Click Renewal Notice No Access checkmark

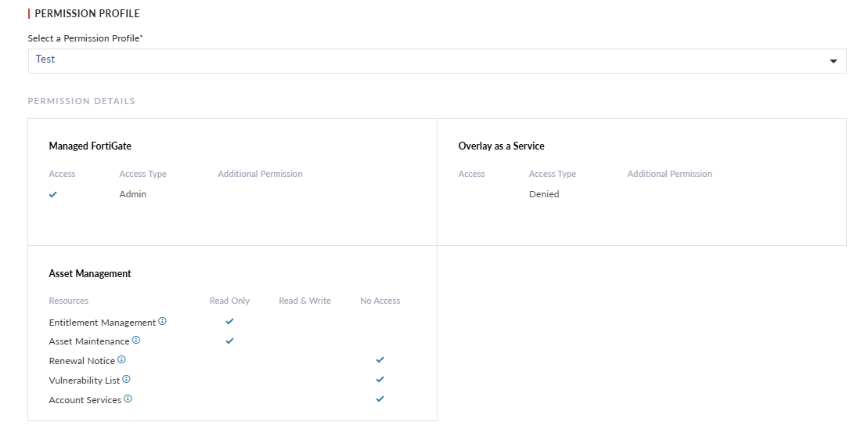point(380,360)
